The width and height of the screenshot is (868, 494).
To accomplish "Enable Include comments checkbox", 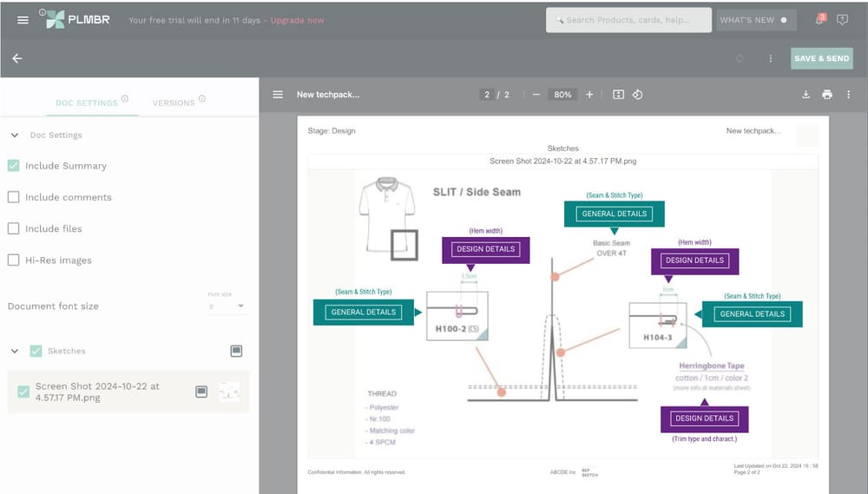I will pos(13,197).
